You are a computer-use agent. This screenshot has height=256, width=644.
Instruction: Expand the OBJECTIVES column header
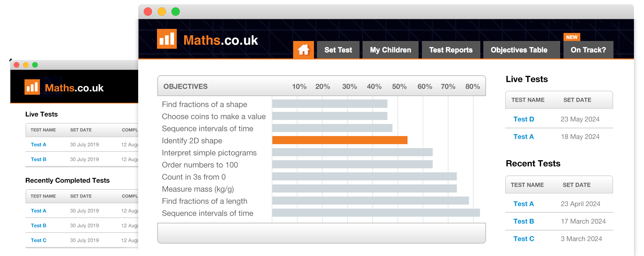click(185, 86)
